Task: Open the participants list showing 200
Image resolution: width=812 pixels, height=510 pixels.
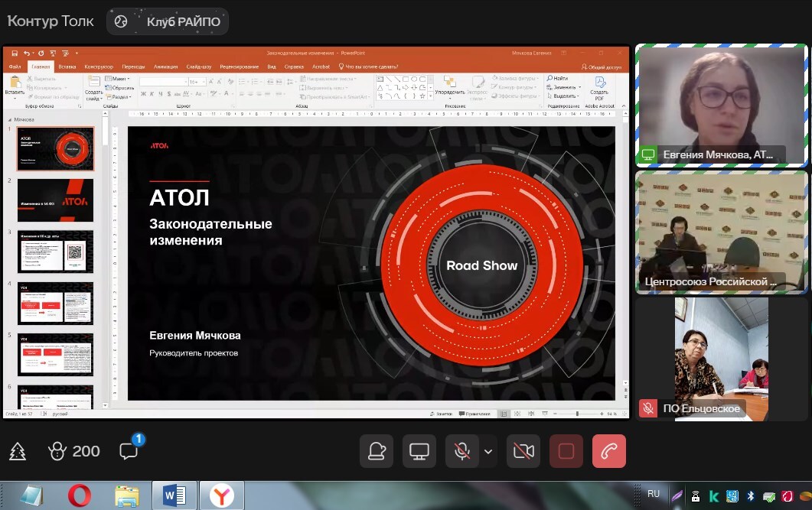Action: [73, 451]
